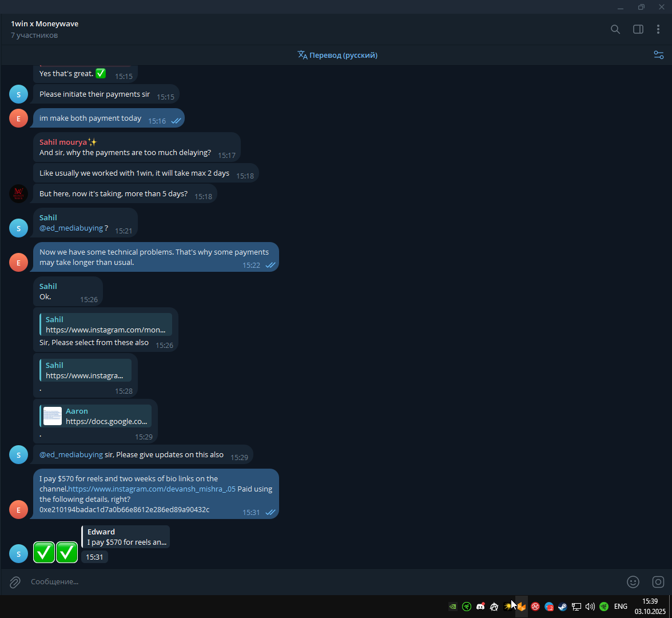Click Перевод (русский) translate bar
The height and width of the screenshot is (618, 672).
[337, 55]
